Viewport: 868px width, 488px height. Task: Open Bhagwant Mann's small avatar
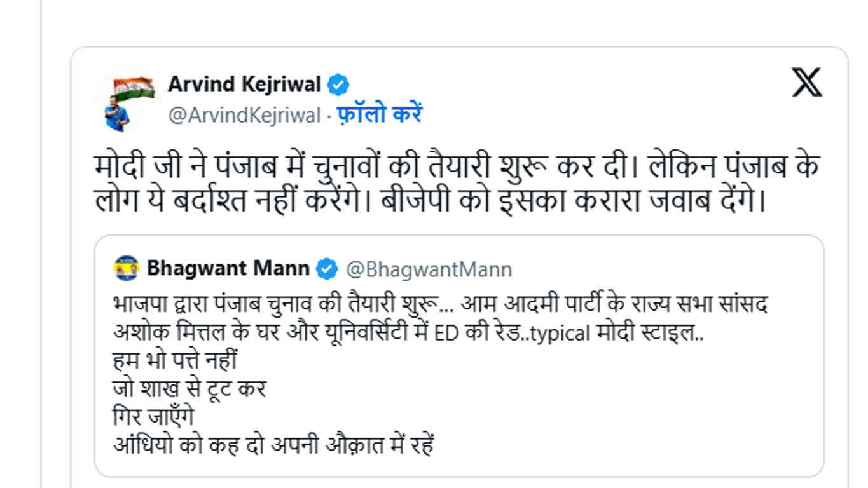click(x=126, y=269)
